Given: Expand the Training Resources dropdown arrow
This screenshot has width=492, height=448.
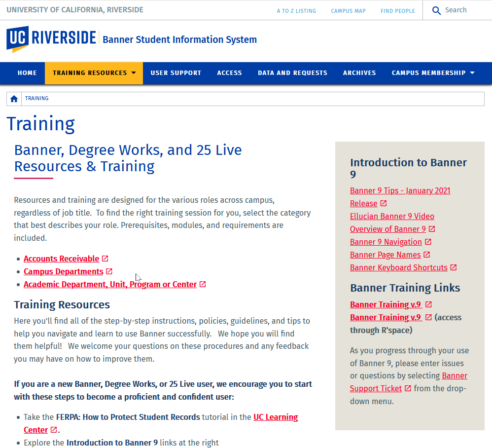Looking at the screenshot, I should coord(134,73).
